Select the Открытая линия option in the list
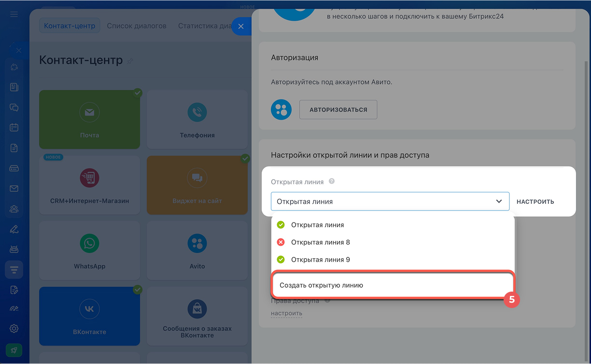 point(394,225)
